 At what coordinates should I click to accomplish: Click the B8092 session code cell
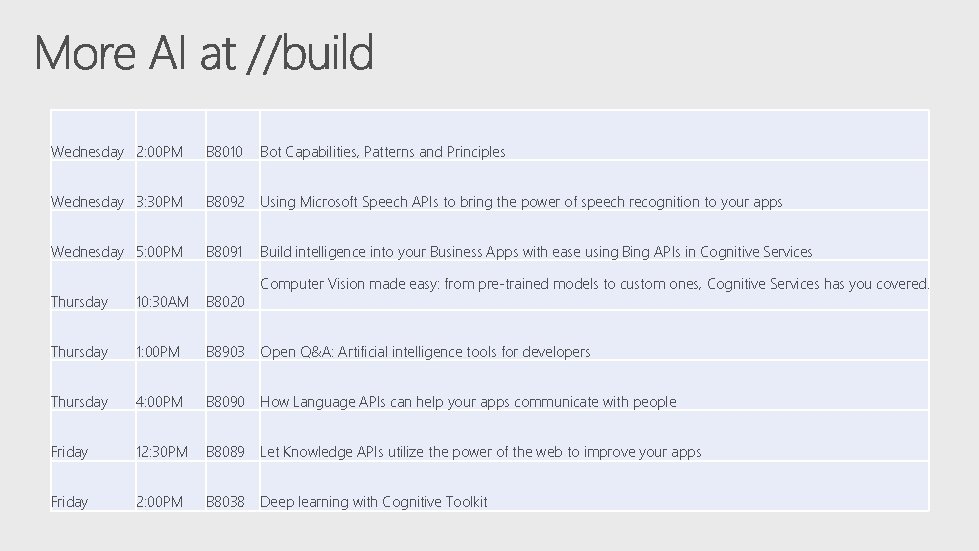coord(225,202)
